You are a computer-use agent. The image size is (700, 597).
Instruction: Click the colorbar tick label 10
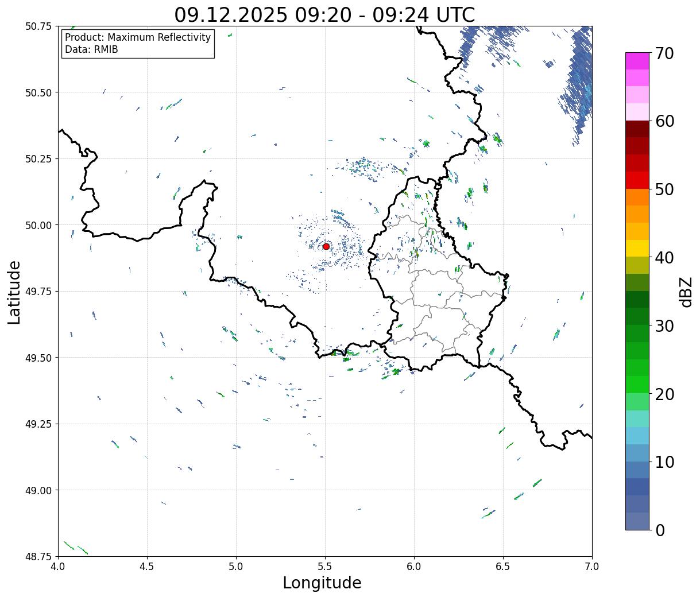point(664,462)
